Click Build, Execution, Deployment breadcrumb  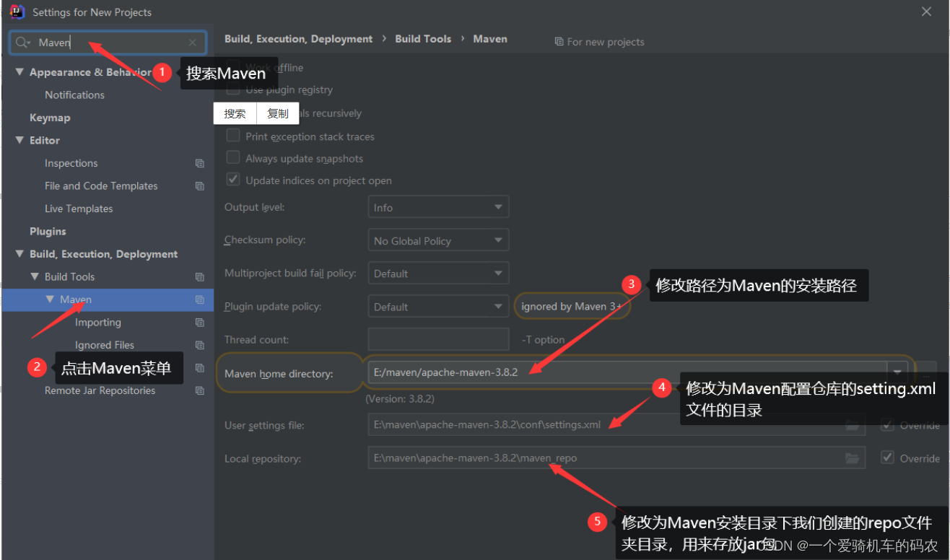point(299,39)
